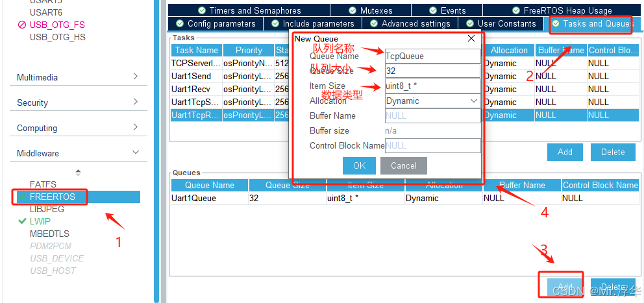The width and height of the screenshot is (644, 303).
Task: Select USB_OTG_HS peripheral
Action: (58, 38)
